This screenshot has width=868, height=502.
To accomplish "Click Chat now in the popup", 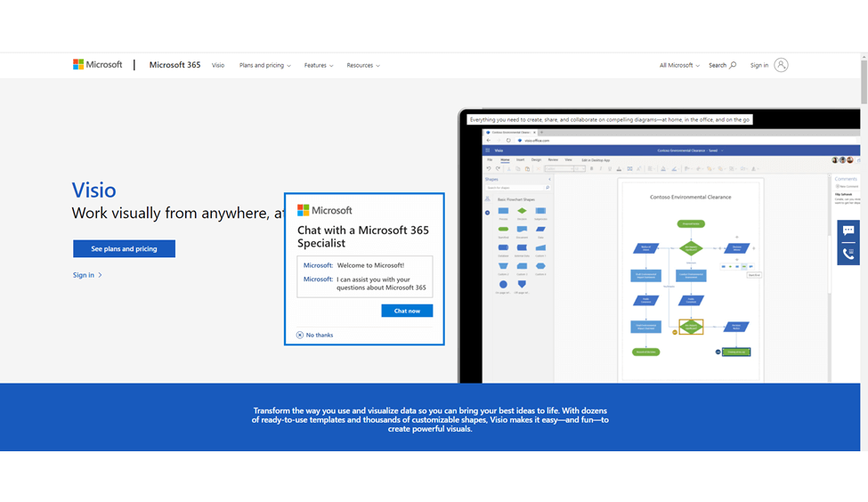I will pyautogui.click(x=407, y=311).
